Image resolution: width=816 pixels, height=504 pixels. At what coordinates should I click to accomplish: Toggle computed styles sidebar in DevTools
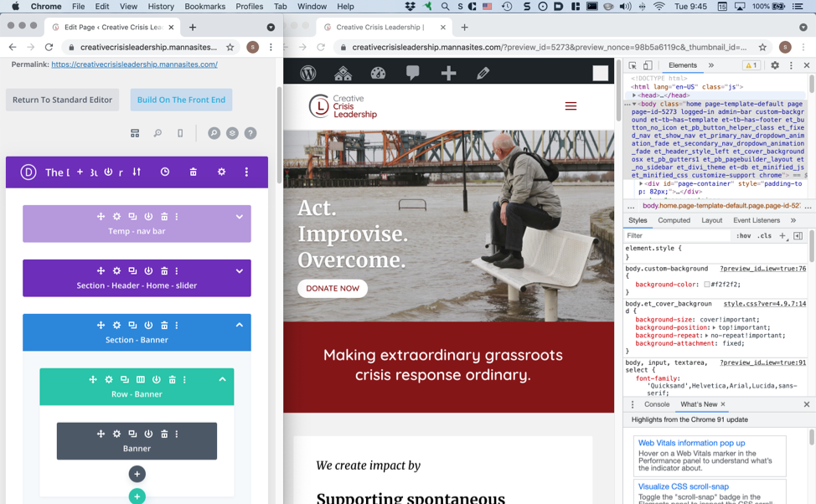(798, 235)
